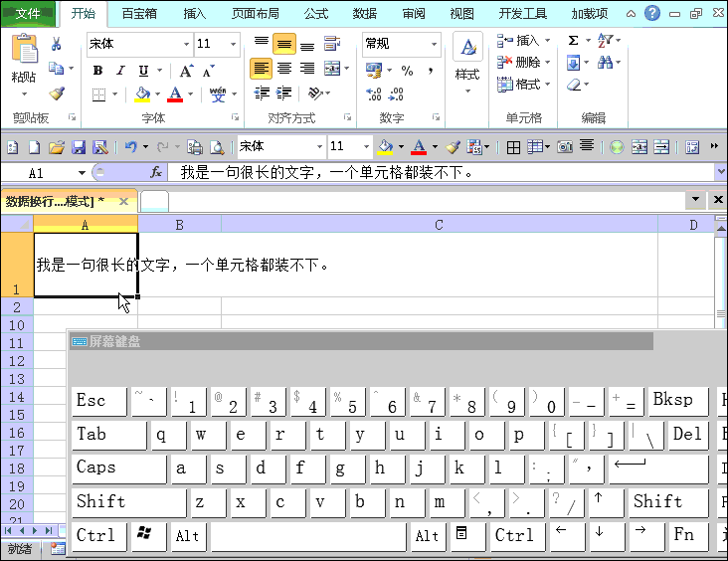Toggle align text right
The height and width of the screenshot is (561, 728).
[307, 69]
